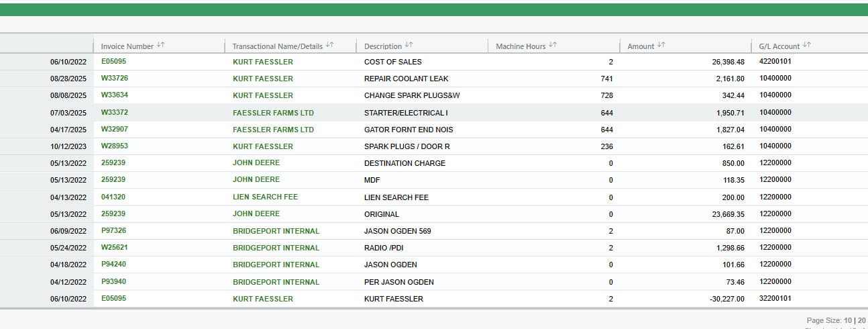Set page size to 20
868x329 pixels.
862,321
